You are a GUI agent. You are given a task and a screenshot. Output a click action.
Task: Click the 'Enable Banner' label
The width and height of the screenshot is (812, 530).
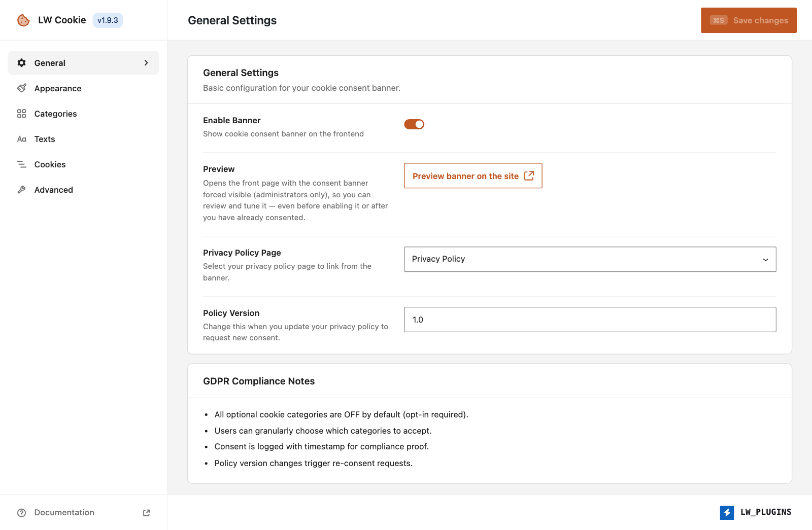pyautogui.click(x=232, y=120)
